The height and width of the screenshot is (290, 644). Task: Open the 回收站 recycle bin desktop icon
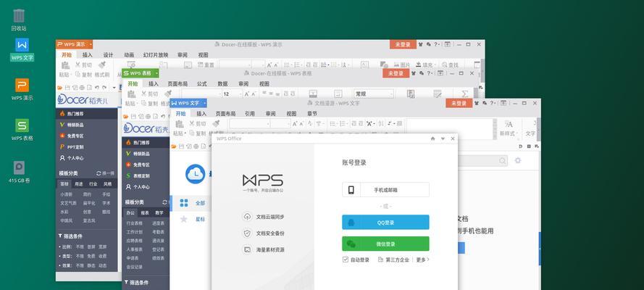pyautogui.click(x=19, y=20)
